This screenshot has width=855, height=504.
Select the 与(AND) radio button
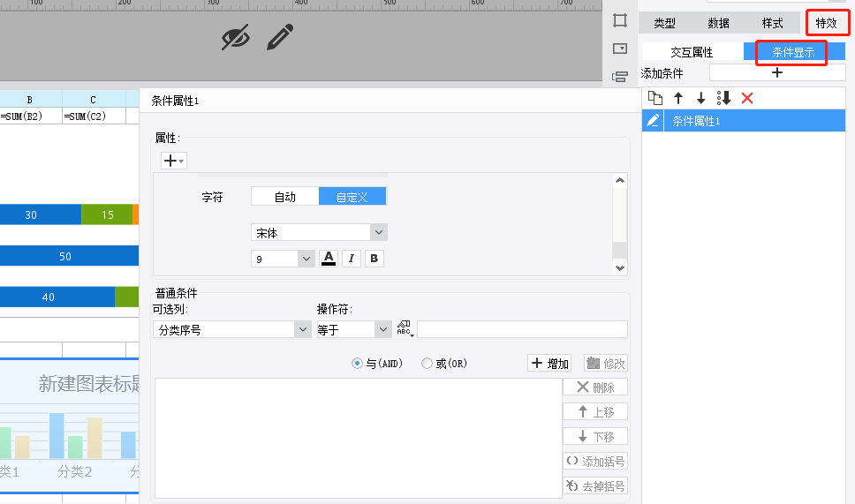pos(357,364)
